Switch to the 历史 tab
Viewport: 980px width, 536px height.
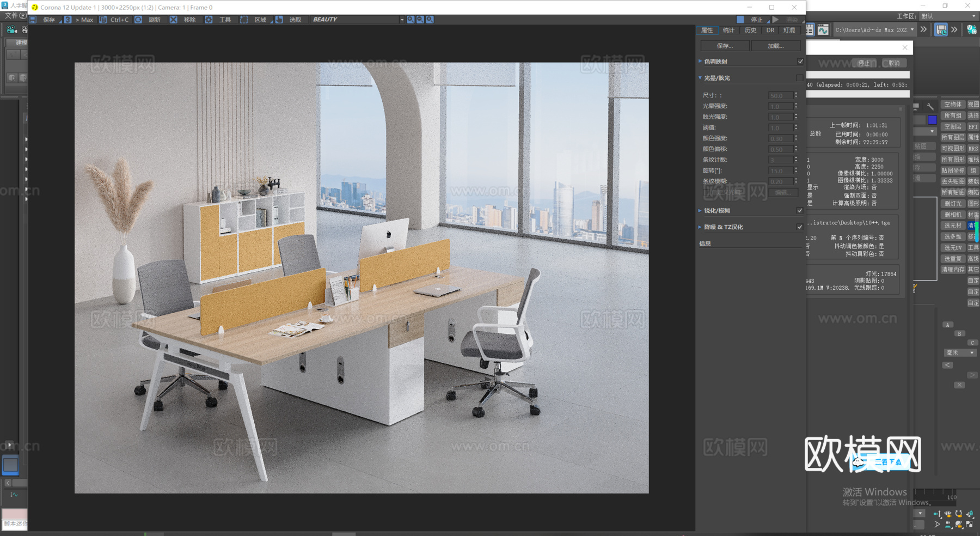[750, 31]
